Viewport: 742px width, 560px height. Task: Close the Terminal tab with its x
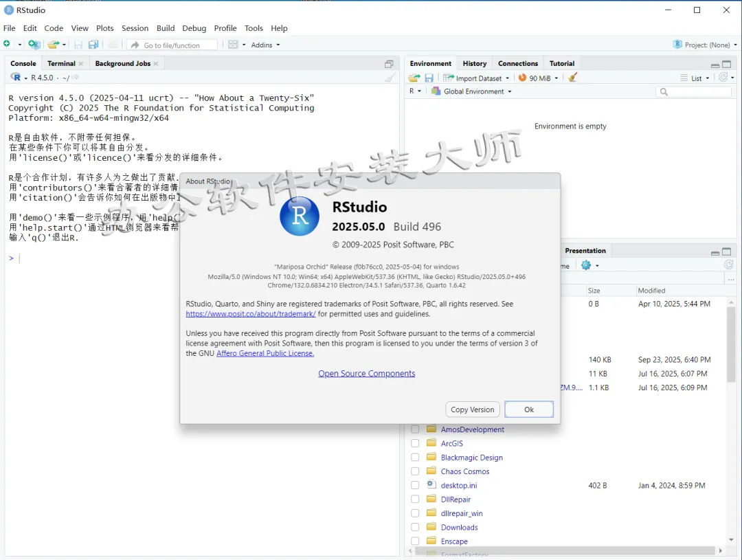81,63
